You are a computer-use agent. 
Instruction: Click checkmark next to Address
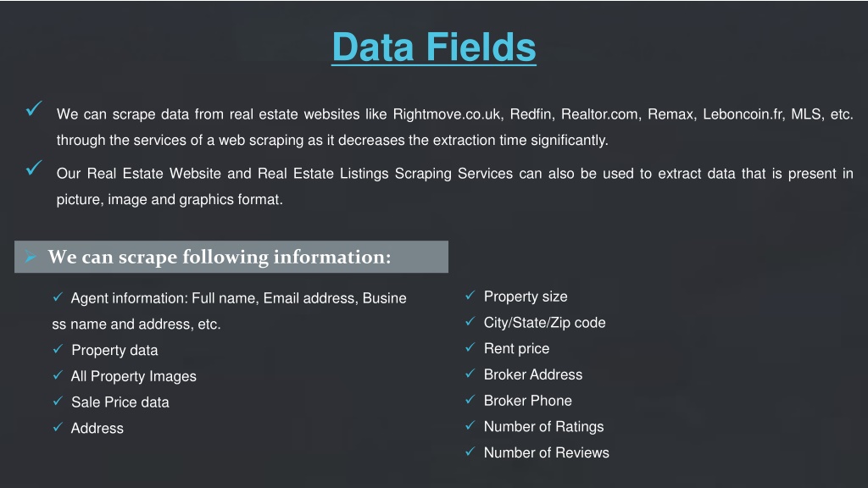point(58,427)
